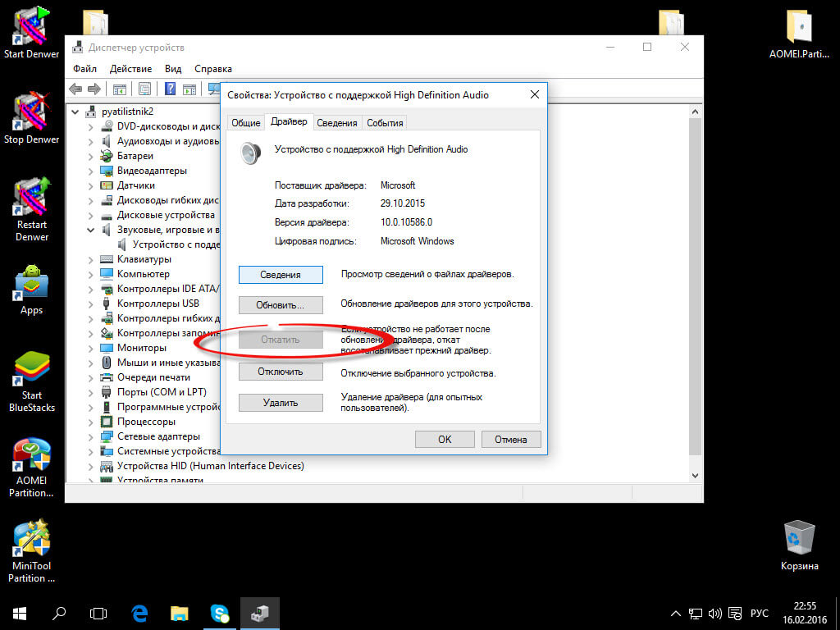Click the Корзина recycle bin icon

799,545
